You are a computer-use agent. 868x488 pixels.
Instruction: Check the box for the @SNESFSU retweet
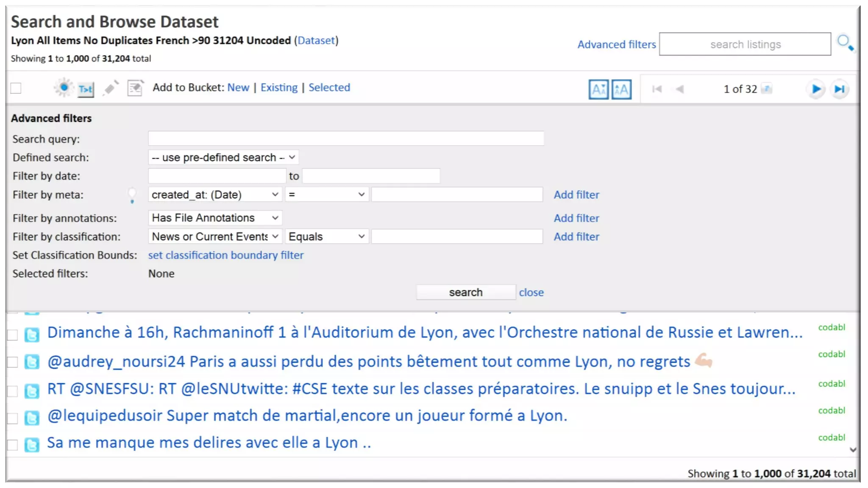coord(13,391)
